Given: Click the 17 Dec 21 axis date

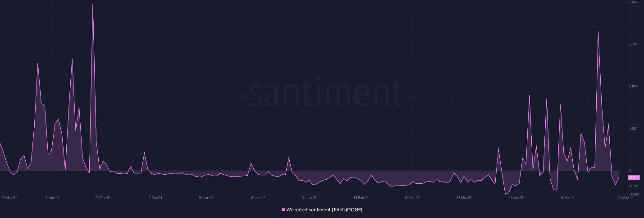Looking at the screenshot, I should pyautogui.click(x=154, y=197).
